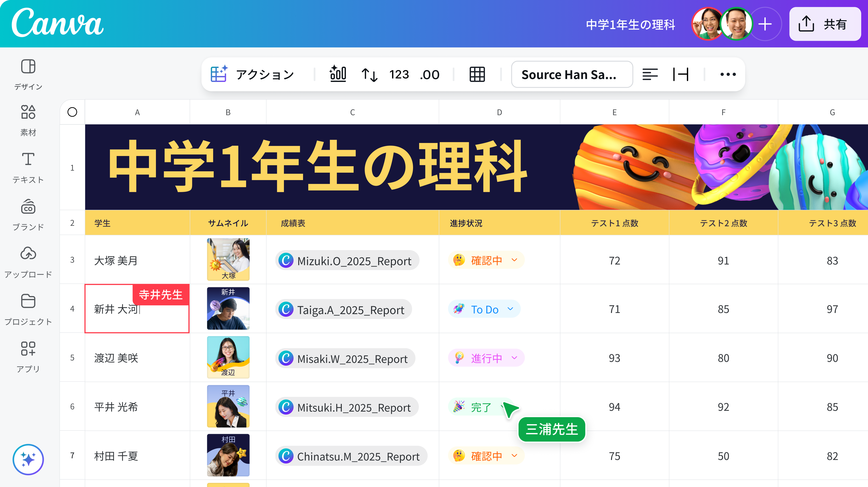Image resolution: width=868 pixels, height=487 pixels.
Task: Open the three-dots more options menu
Action: [x=728, y=75]
